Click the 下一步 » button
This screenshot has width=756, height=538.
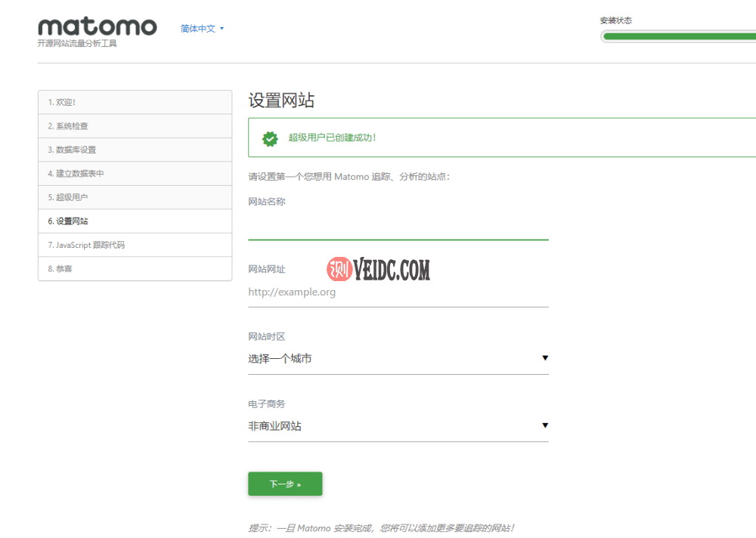click(285, 484)
